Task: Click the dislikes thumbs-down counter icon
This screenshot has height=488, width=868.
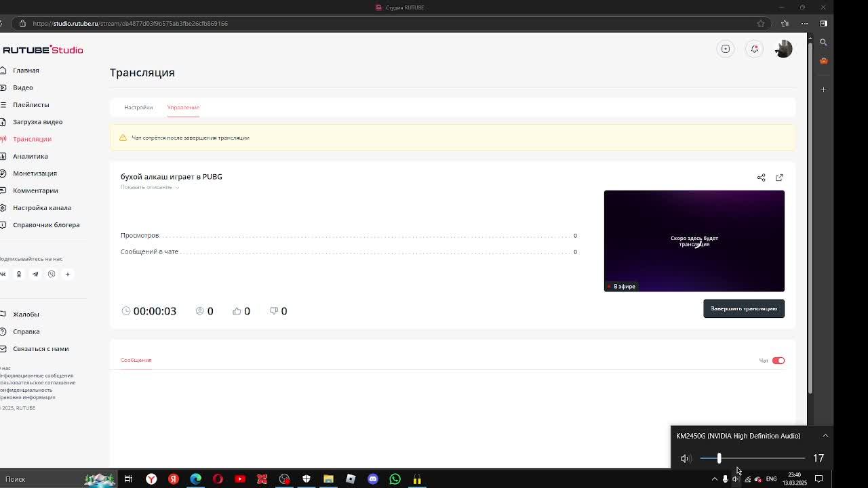Action: (274, 310)
